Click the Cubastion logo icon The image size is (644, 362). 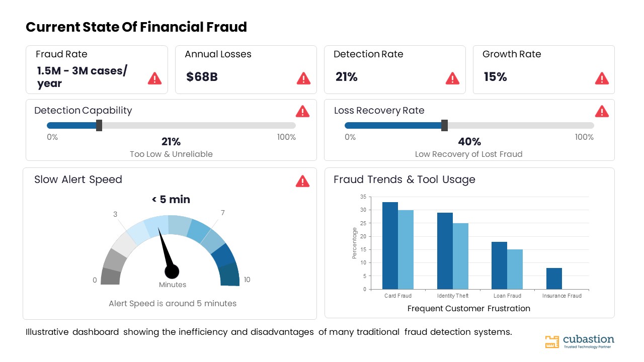(x=552, y=342)
